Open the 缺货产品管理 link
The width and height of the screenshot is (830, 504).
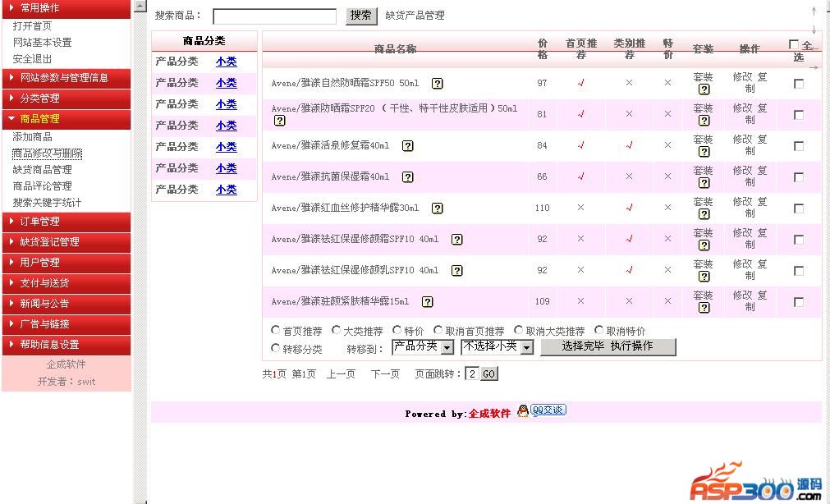(x=415, y=16)
